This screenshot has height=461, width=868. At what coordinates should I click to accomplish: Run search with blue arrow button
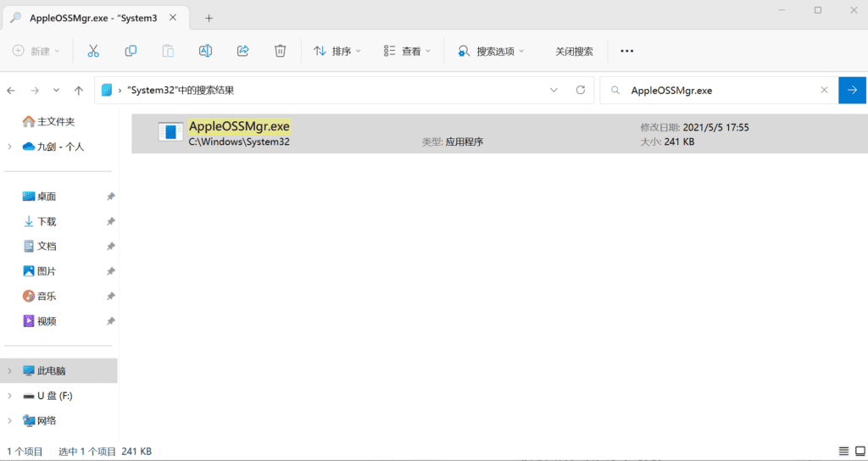click(x=852, y=90)
